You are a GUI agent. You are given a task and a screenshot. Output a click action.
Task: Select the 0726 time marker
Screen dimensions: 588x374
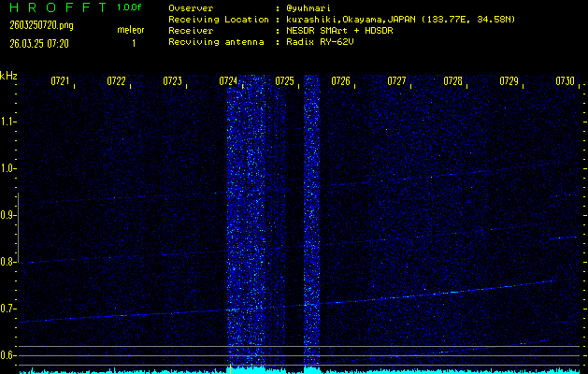pos(340,81)
